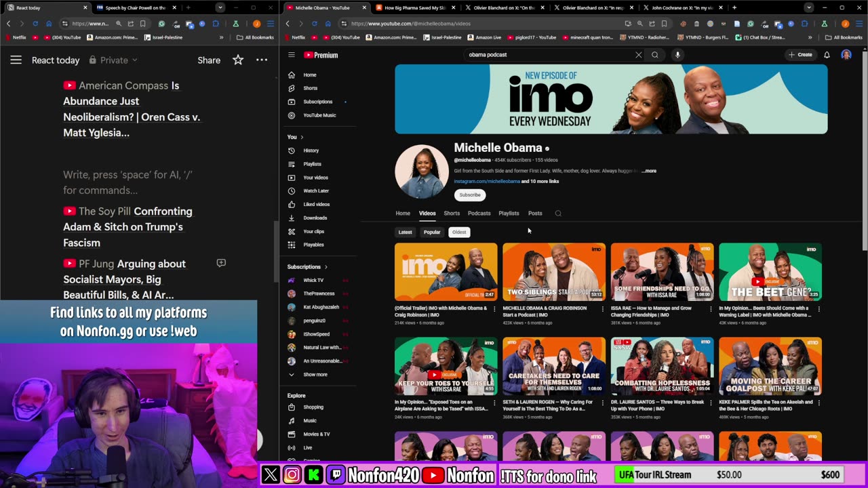
Task: Open YouTube account avatar menu
Action: [x=846, y=55]
